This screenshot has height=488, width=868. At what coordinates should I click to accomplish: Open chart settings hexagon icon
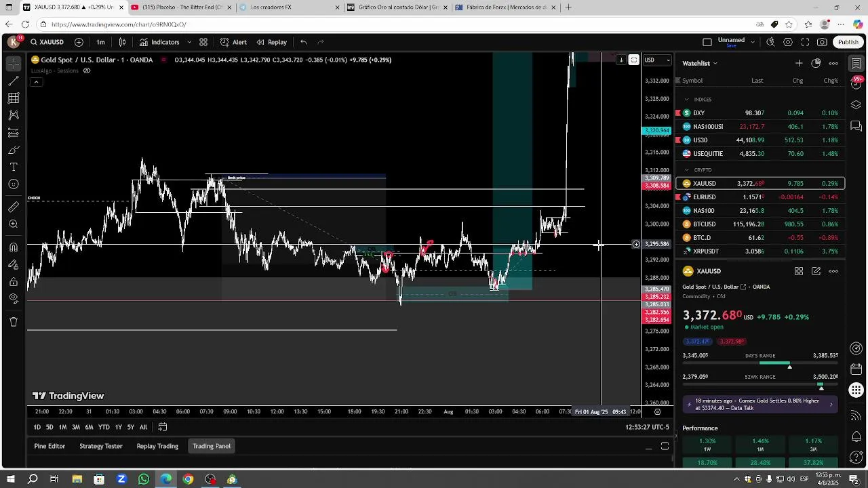point(788,42)
